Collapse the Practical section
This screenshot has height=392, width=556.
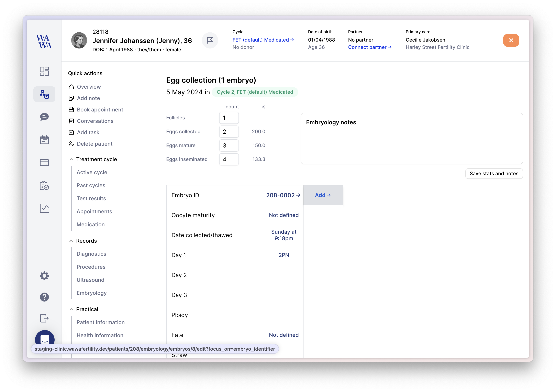point(71,309)
